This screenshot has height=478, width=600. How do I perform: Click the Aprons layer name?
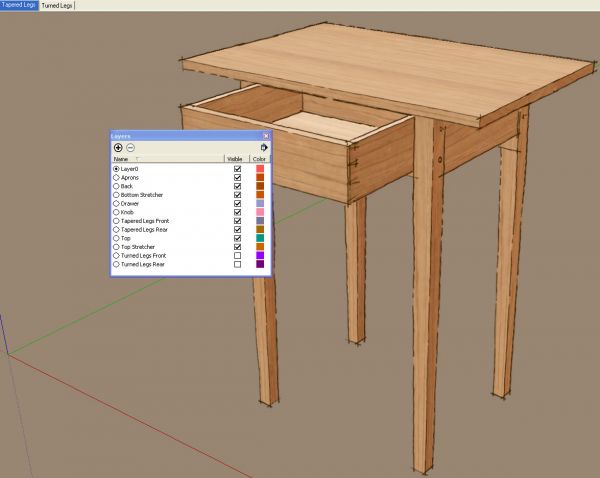click(130, 178)
